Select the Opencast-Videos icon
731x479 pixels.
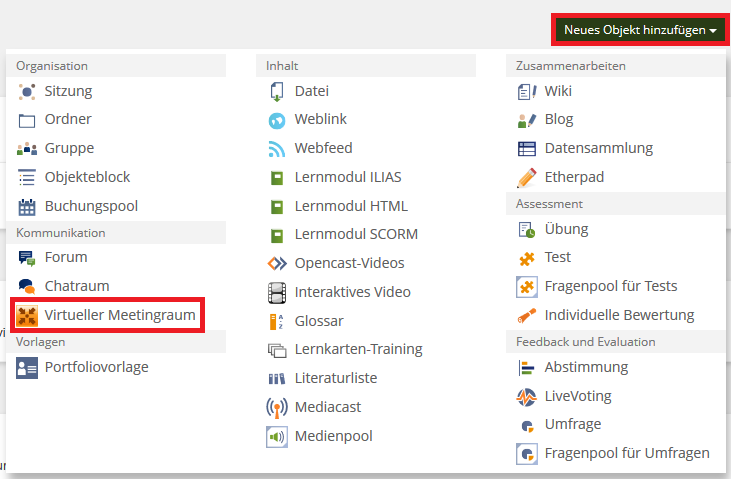(277, 264)
